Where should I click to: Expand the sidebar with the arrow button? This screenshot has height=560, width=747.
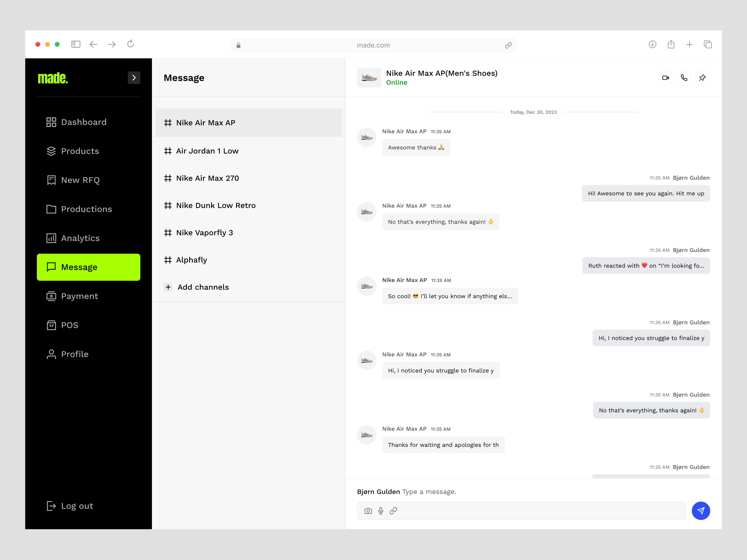134,78
